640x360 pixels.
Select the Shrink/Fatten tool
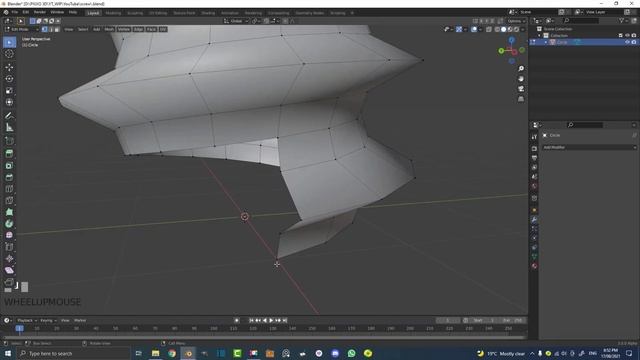pyautogui.click(x=9, y=258)
